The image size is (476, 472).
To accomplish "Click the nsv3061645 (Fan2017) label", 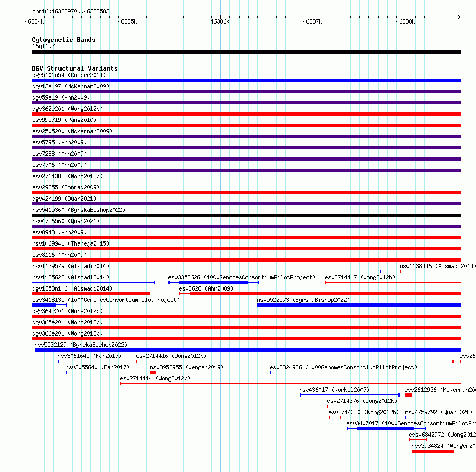I will pos(89,356).
